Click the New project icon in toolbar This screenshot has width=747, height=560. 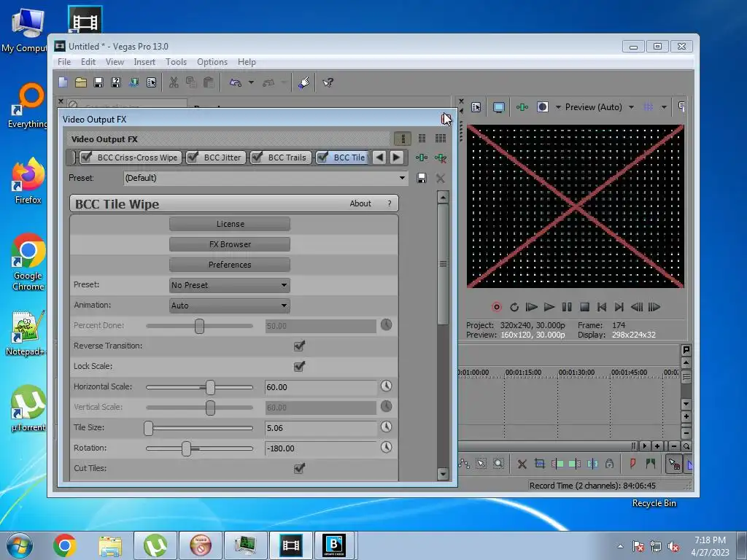[63, 82]
